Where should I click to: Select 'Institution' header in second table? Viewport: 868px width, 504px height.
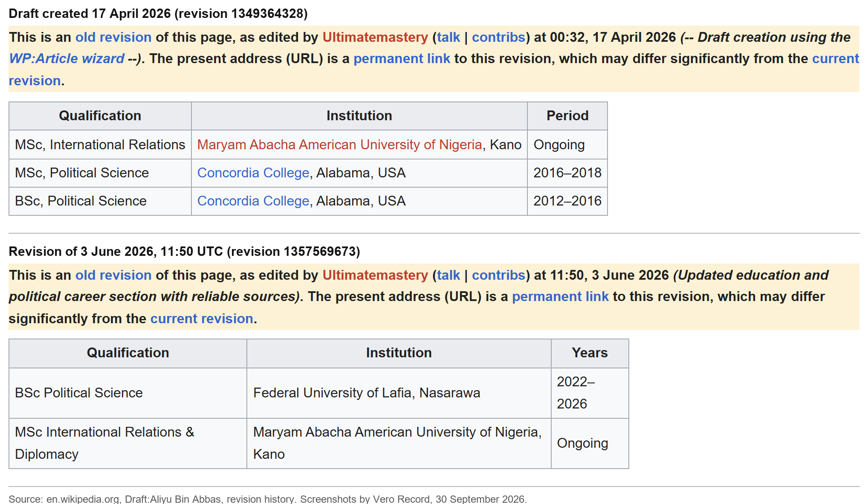coord(399,353)
